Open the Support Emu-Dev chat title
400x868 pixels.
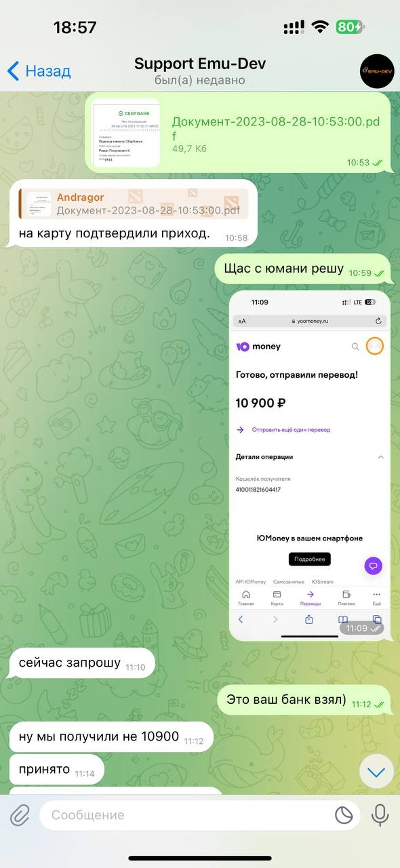click(200, 64)
